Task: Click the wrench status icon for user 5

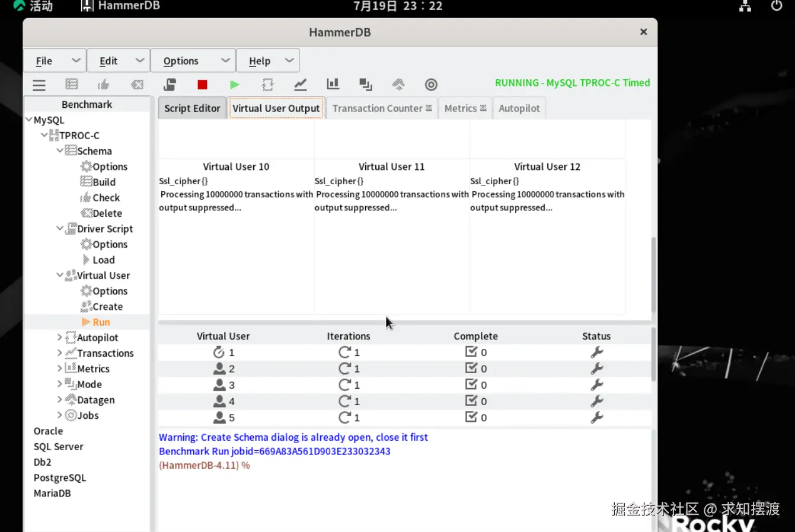Action: click(596, 417)
